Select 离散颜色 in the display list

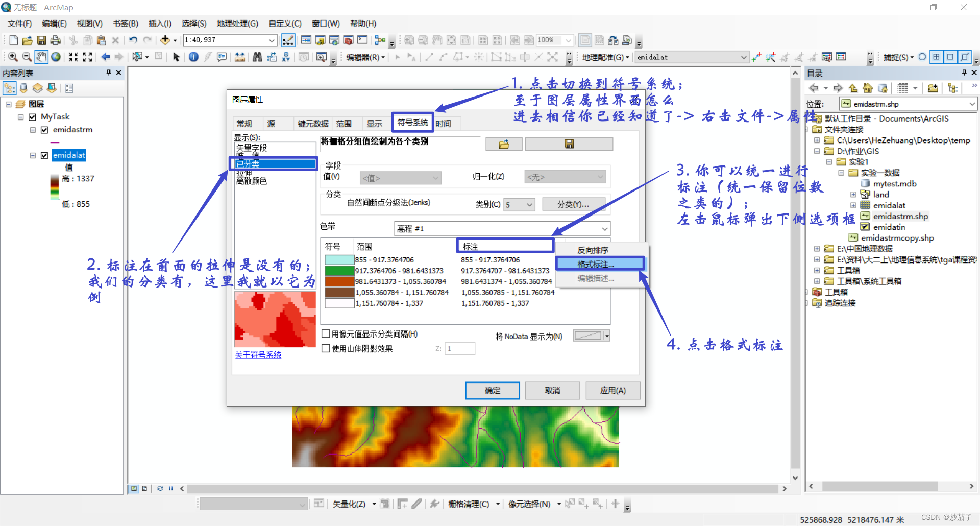(251, 181)
